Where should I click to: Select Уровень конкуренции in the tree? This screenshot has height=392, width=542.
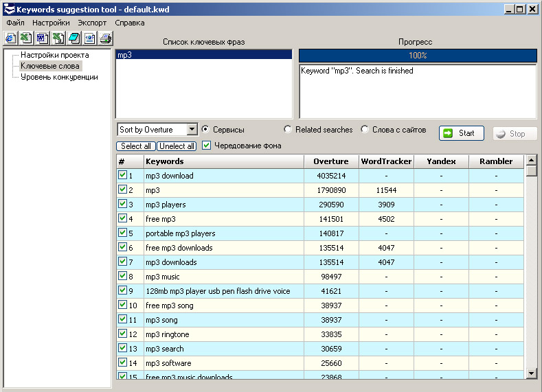[58, 77]
